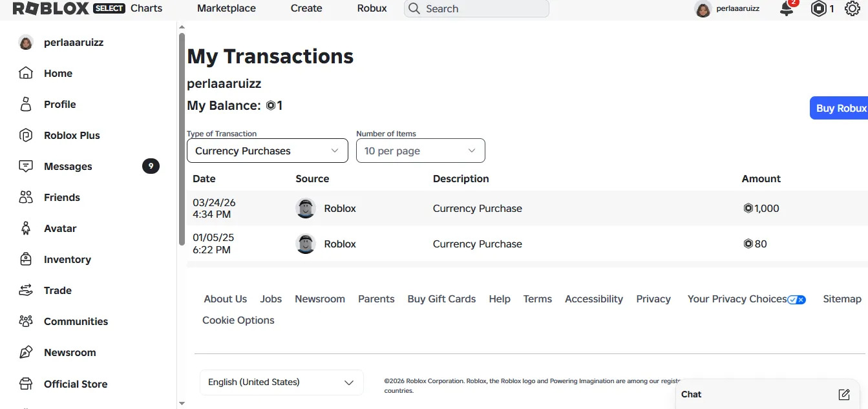Open Communities sidebar icon

[26, 321]
